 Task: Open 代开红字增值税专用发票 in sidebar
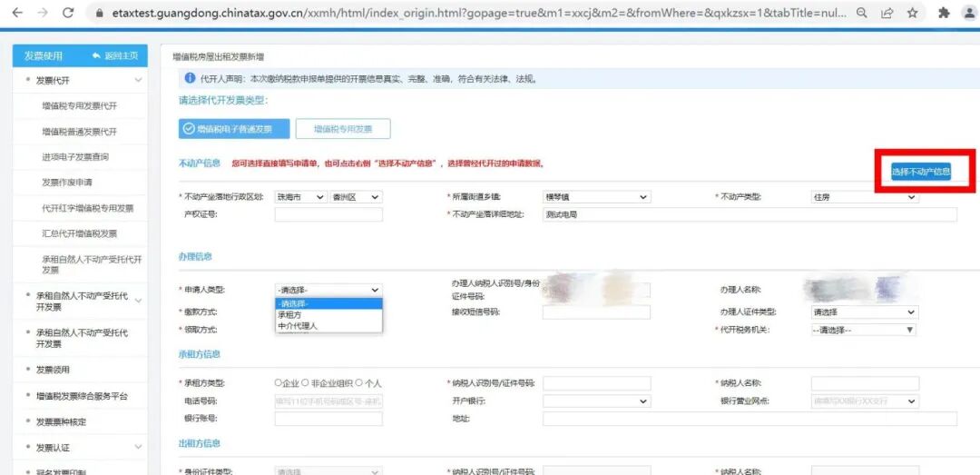87,208
